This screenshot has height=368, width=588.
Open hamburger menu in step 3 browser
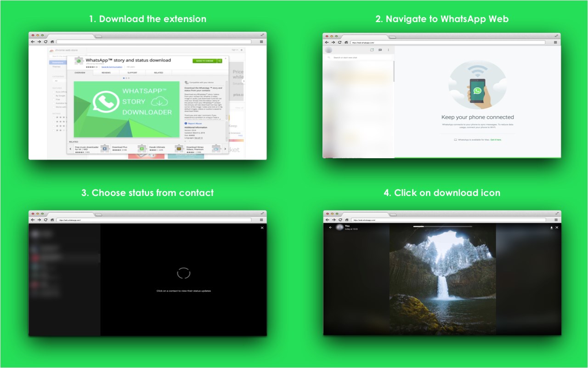tap(261, 220)
